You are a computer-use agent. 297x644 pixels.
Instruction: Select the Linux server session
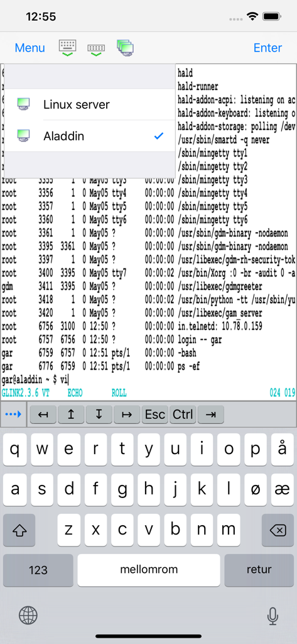coord(89,104)
